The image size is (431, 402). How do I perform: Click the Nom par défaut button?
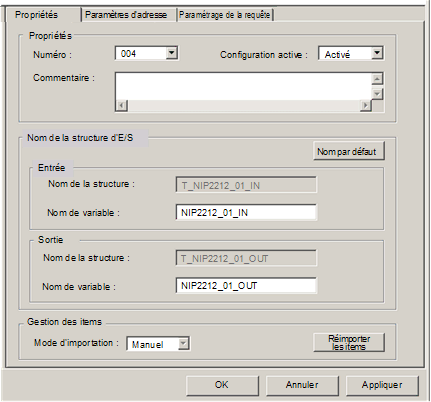(349, 151)
